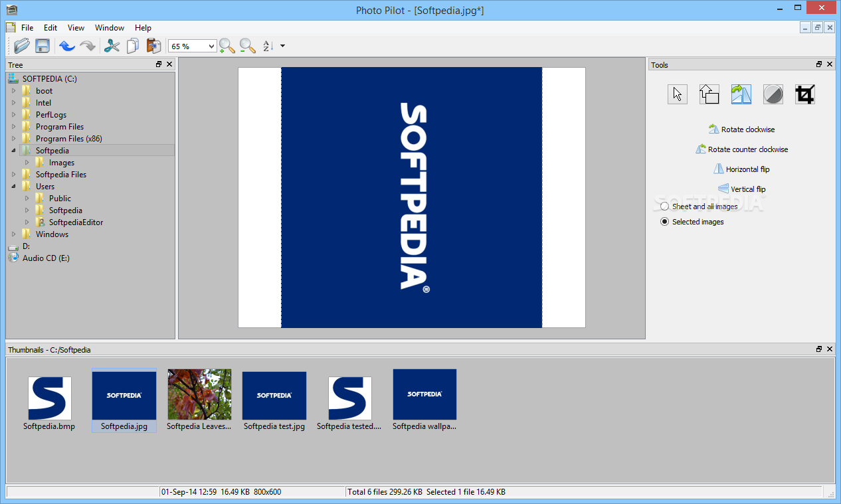The height and width of the screenshot is (504, 841).
Task: Click Rotate counter clockwise
Action: click(x=741, y=149)
